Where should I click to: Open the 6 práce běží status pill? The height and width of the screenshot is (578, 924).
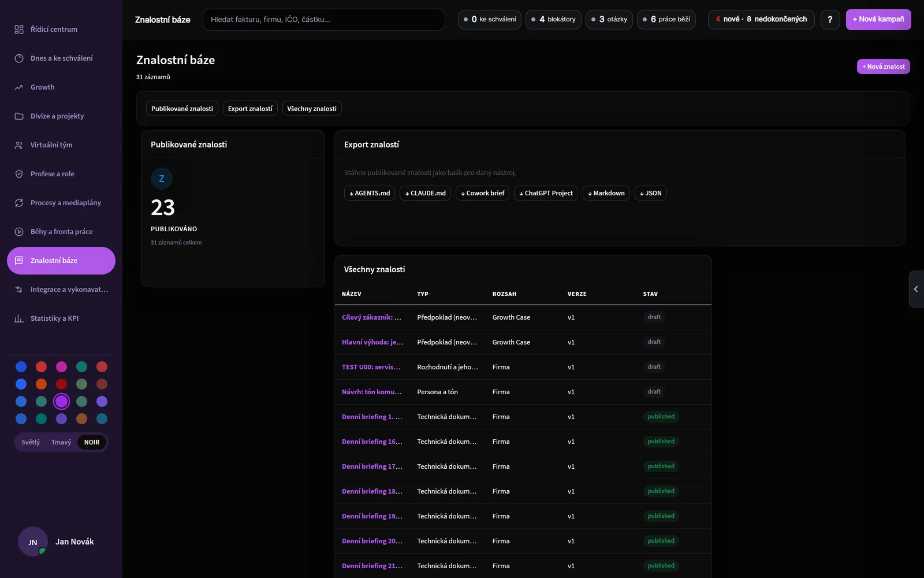(666, 20)
